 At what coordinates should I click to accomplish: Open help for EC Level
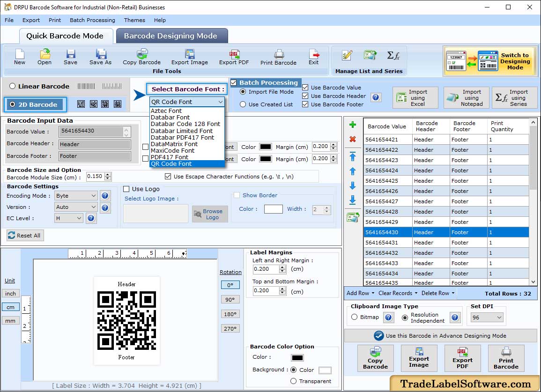tap(91, 218)
